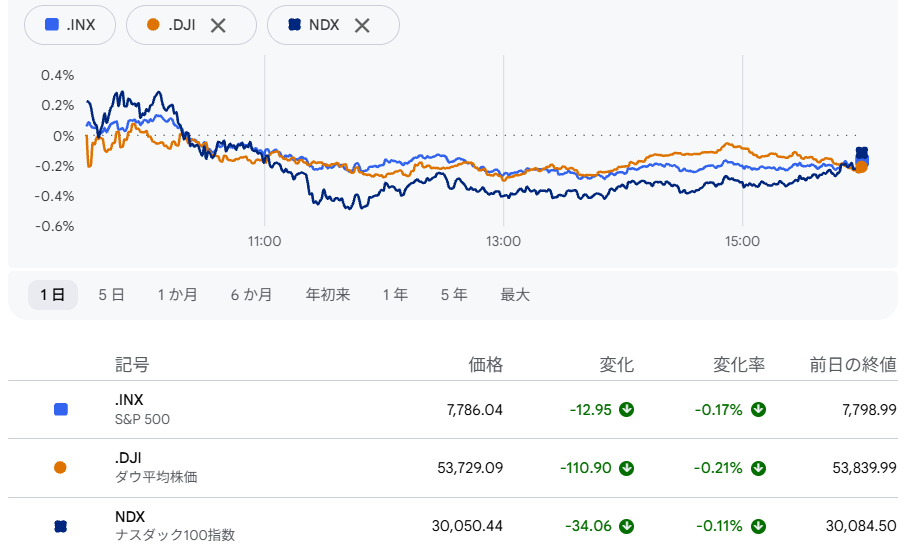The width and height of the screenshot is (916, 556).
Task: Click the blue square on .INX chip
Action: 52,25
